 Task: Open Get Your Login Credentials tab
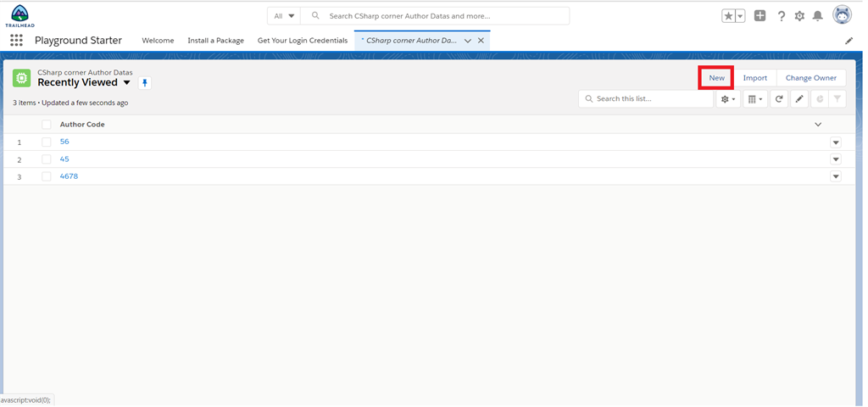[303, 41]
